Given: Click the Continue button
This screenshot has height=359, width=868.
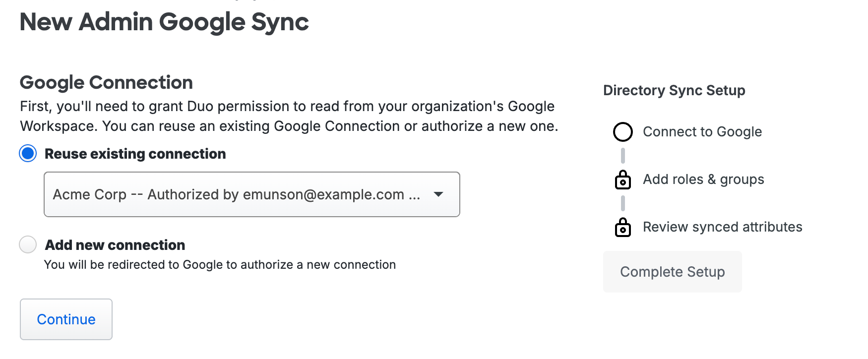Looking at the screenshot, I should click(65, 319).
